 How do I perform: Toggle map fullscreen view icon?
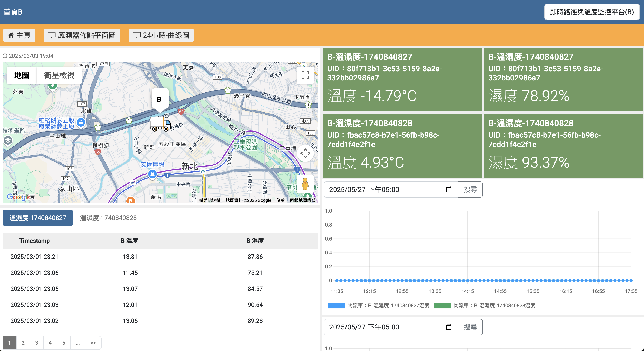305,75
